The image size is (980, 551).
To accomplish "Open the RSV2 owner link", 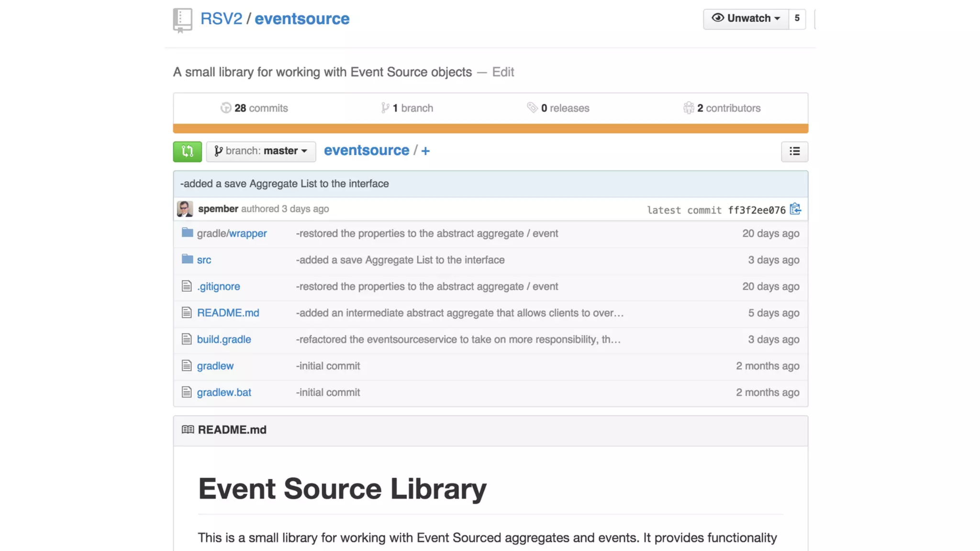I will [x=221, y=19].
